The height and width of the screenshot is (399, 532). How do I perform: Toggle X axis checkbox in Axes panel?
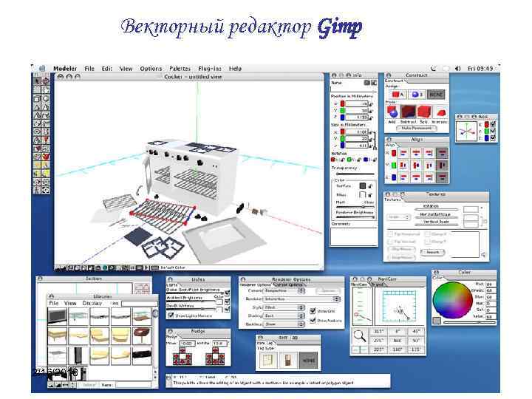493,125
